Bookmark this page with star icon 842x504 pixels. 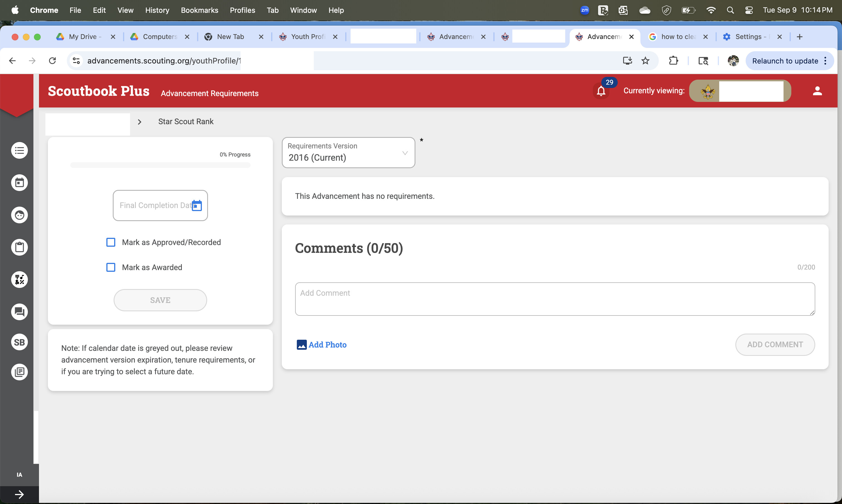(x=645, y=61)
